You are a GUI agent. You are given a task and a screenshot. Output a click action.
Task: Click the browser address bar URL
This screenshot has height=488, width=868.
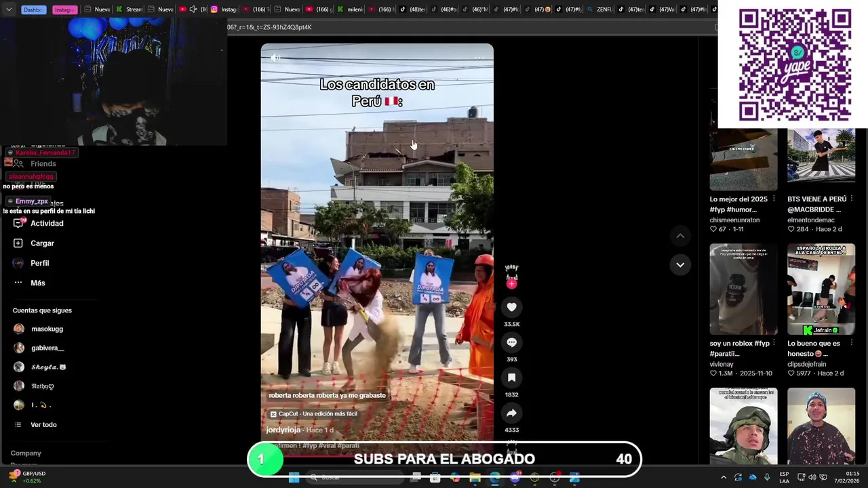(x=269, y=27)
